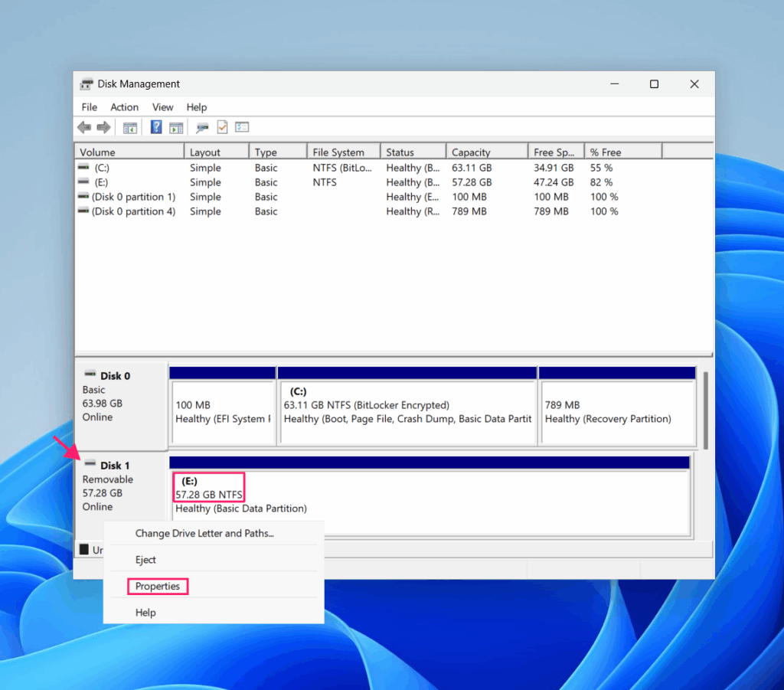Image resolution: width=784 pixels, height=690 pixels.
Task: Click the 63.11 GB capacity cell
Action: point(472,168)
